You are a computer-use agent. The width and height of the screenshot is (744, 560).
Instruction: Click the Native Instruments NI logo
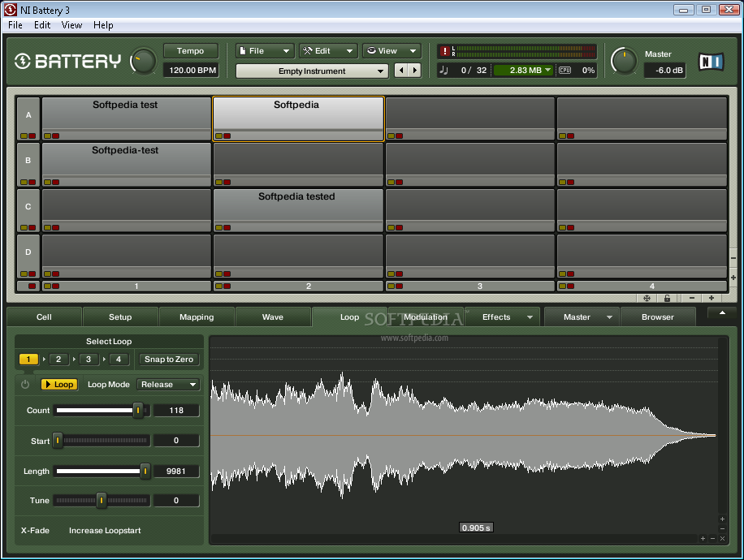712,62
